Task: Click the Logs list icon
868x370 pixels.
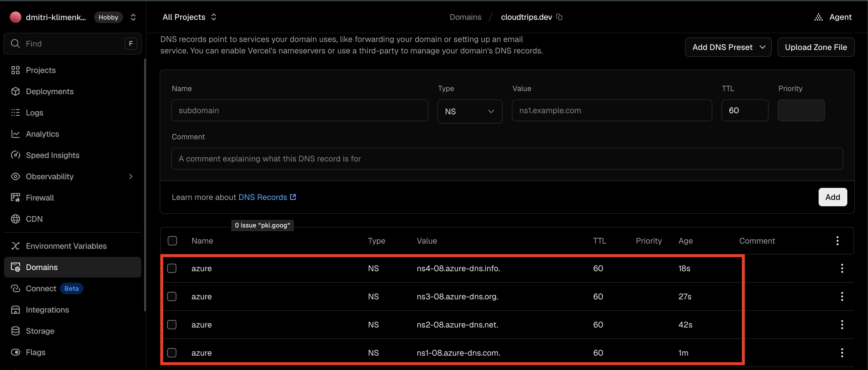Action: click(15, 113)
